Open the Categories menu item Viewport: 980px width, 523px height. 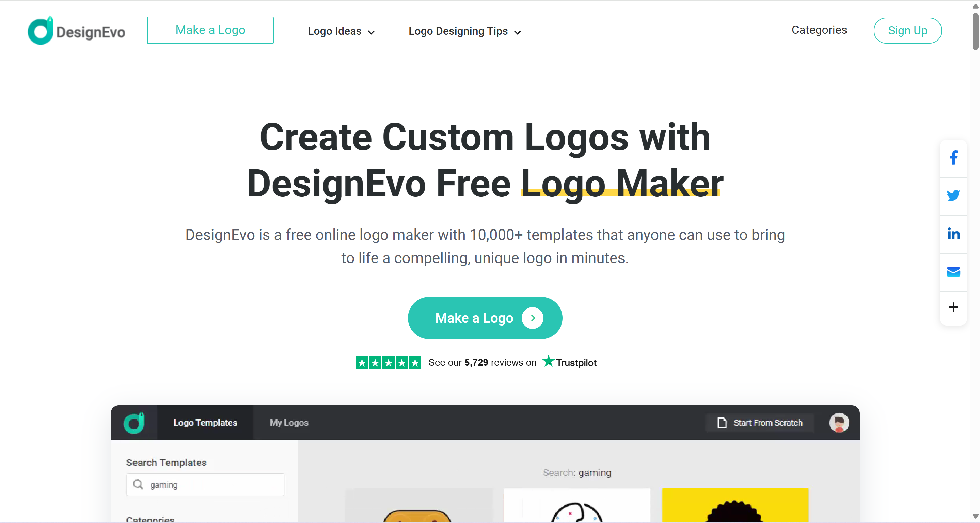[x=819, y=30]
